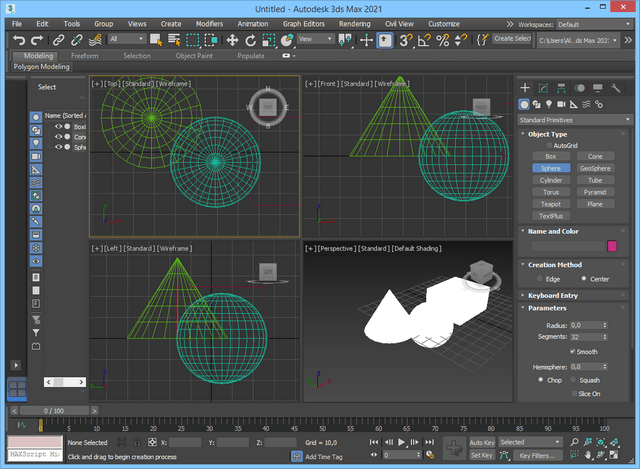
Task: Choose the Edge creation method
Action: 540,279
